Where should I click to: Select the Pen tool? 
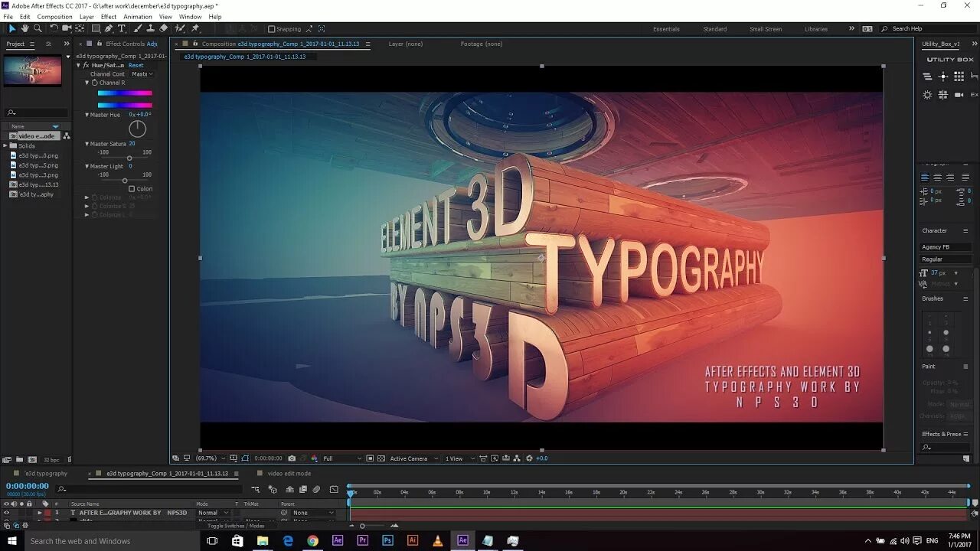point(109,28)
